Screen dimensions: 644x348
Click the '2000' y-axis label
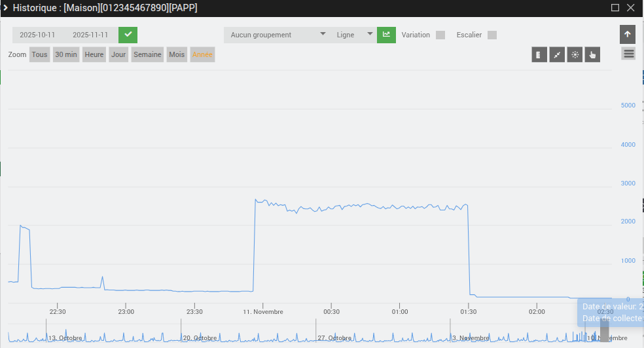(628, 222)
